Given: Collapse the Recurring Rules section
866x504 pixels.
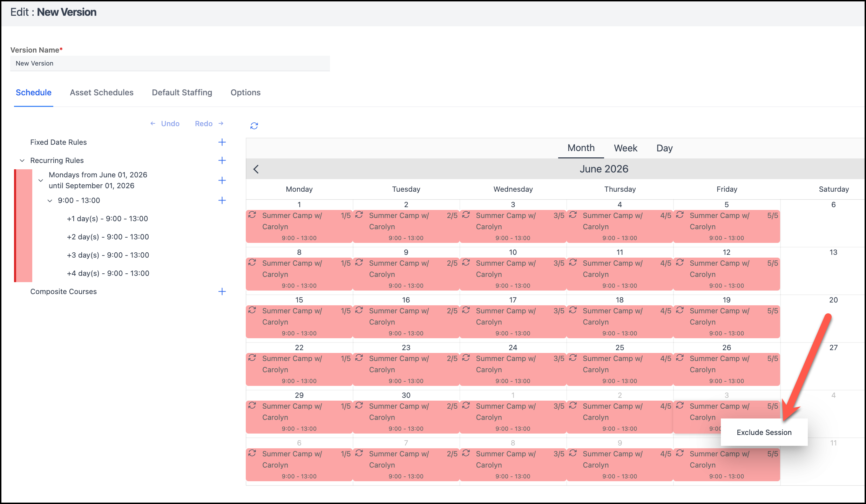Looking at the screenshot, I should [x=22, y=161].
